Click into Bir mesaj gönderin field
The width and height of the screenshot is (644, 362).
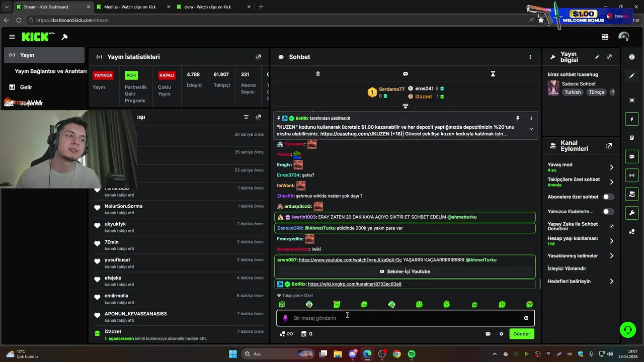(406, 318)
